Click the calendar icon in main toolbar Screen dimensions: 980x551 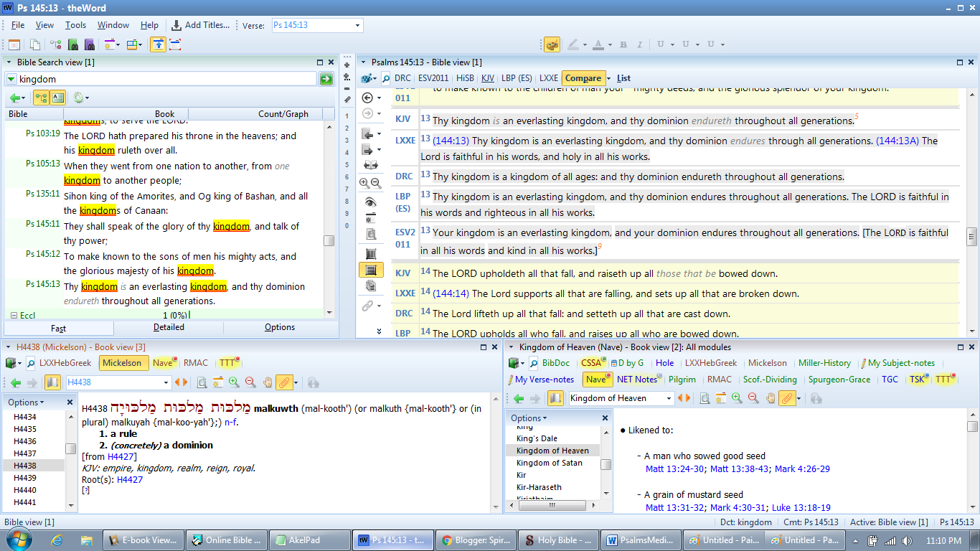point(14,44)
